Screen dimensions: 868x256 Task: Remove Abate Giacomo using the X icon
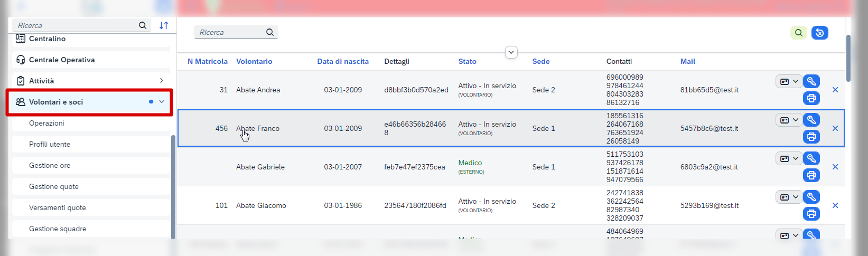[x=835, y=205]
